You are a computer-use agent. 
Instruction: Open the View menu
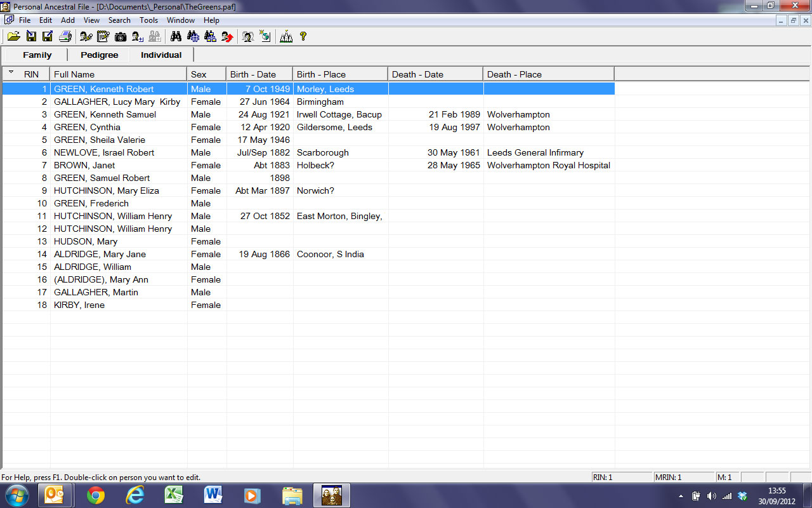[x=91, y=20]
